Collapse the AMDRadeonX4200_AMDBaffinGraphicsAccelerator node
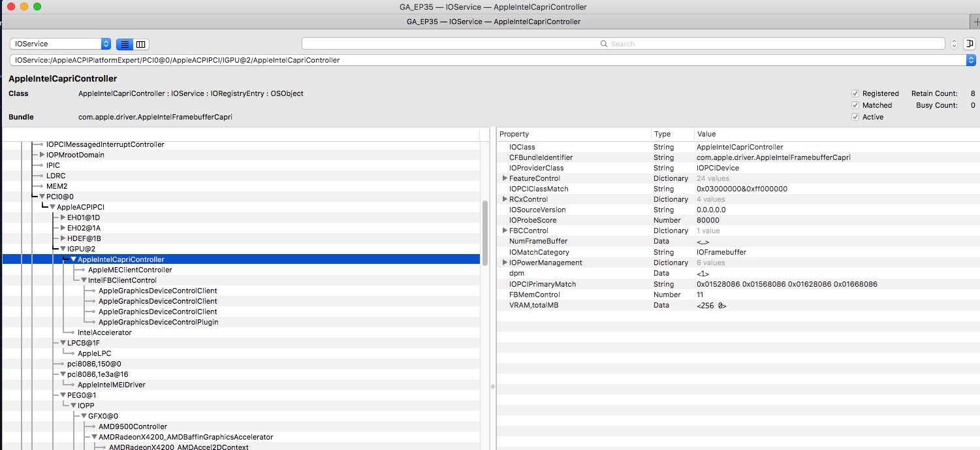The image size is (980, 450). click(x=94, y=437)
